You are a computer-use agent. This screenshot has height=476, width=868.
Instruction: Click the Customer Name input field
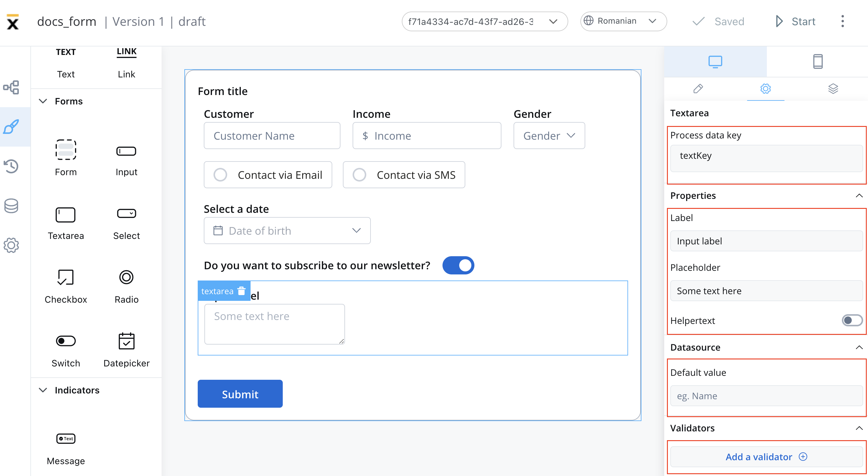(x=272, y=136)
